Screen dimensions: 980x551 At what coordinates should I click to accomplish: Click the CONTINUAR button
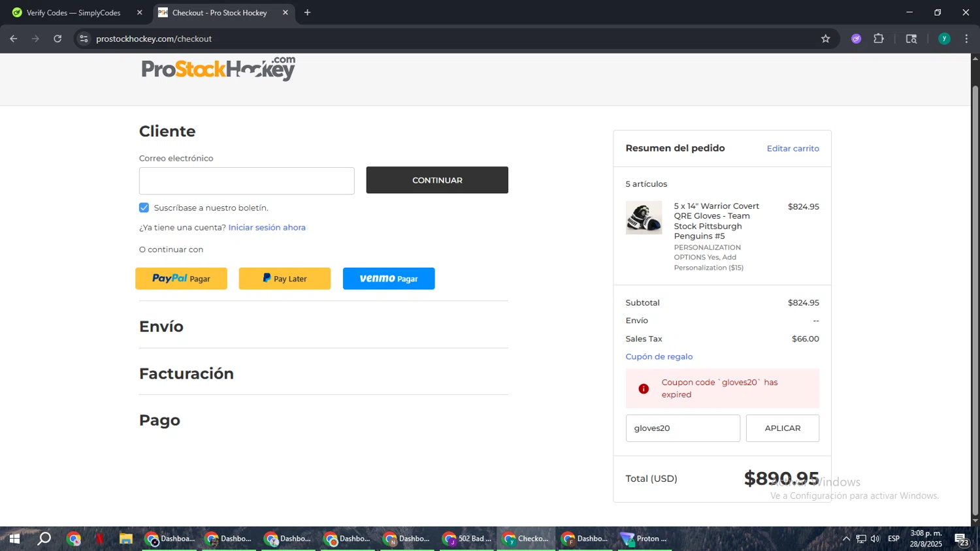[x=437, y=180]
